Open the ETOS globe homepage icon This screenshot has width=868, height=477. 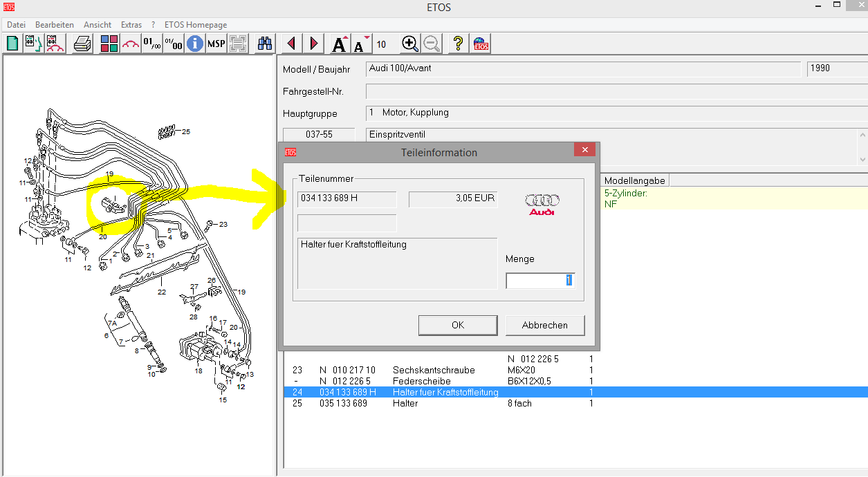[x=481, y=44]
